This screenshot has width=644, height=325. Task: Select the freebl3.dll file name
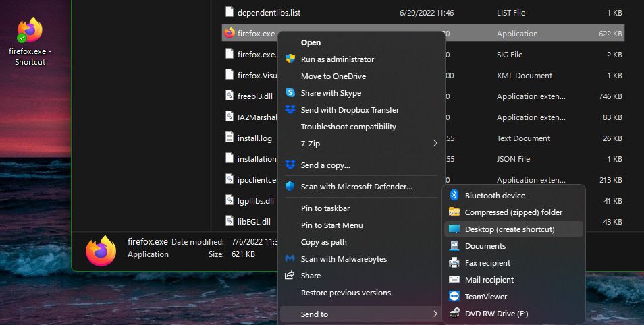(255, 96)
